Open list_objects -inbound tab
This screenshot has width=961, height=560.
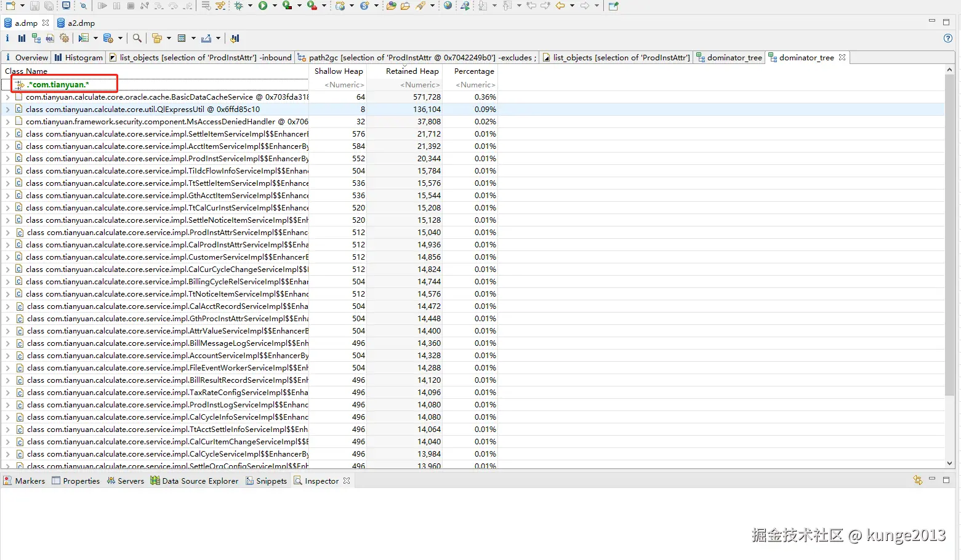point(200,57)
